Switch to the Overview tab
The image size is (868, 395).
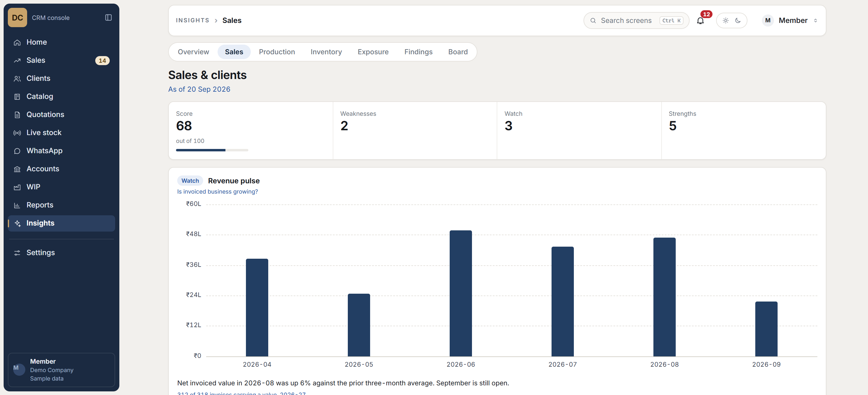point(193,52)
